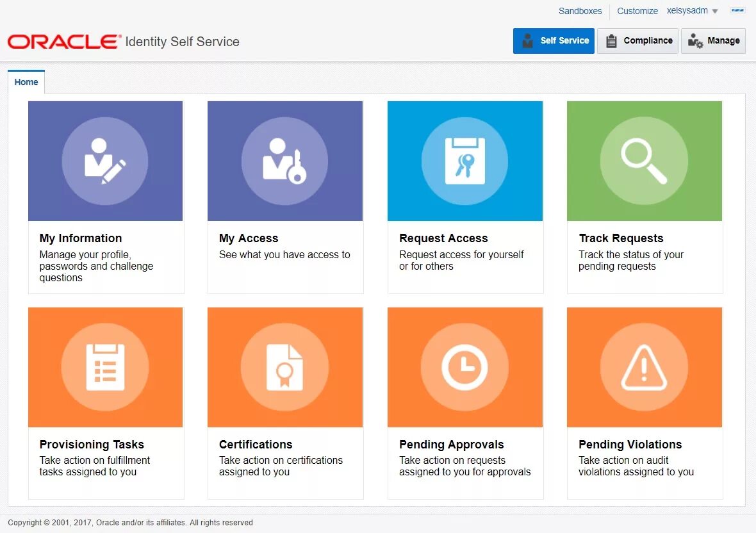Screen dimensions: 756x533
Task: Open the Self Service section
Action: pyautogui.click(x=554, y=41)
